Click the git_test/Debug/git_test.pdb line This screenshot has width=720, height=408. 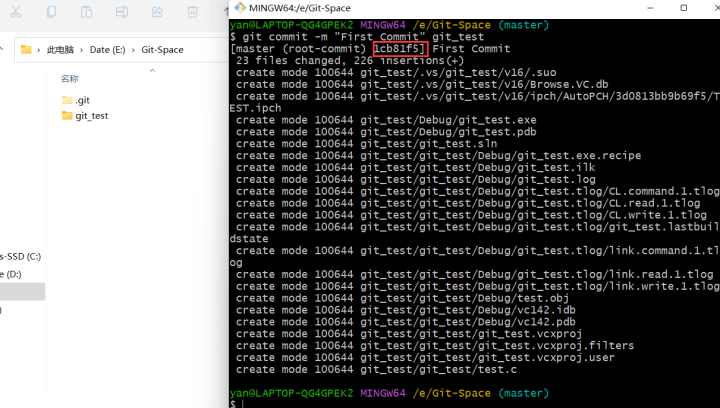coord(386,132)
